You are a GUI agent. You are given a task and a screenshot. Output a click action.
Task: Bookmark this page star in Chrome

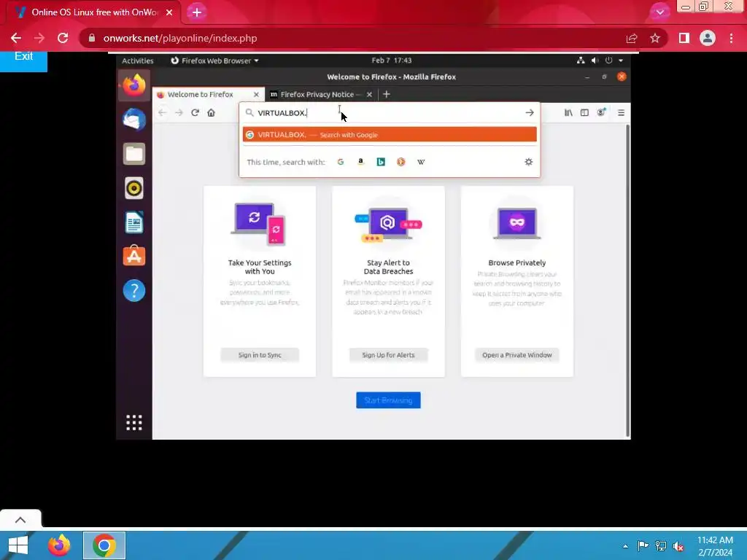point(655,38)
